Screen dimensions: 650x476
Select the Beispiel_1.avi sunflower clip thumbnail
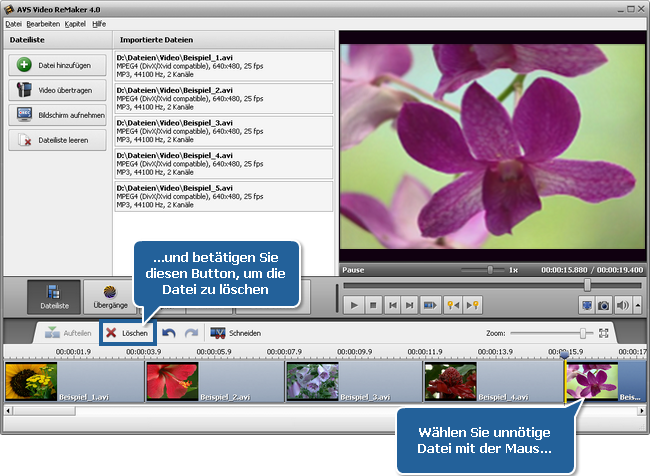click(x=31, y=381)
